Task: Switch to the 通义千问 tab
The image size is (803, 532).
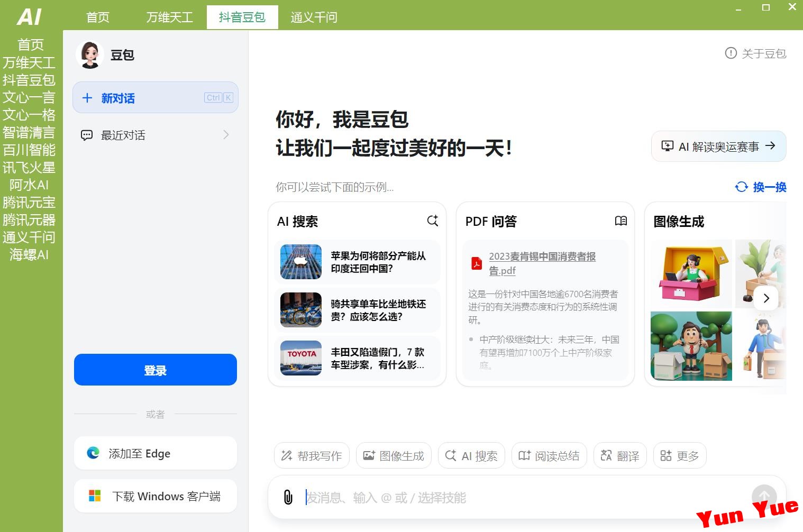Action: coord(314,17)
